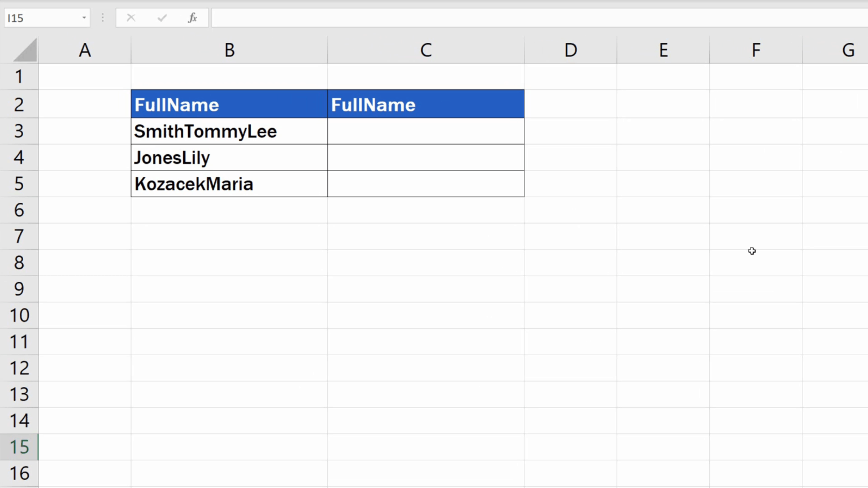Select the cell containing KozacekMaria

pyautogui.click(x=229, y=184)
